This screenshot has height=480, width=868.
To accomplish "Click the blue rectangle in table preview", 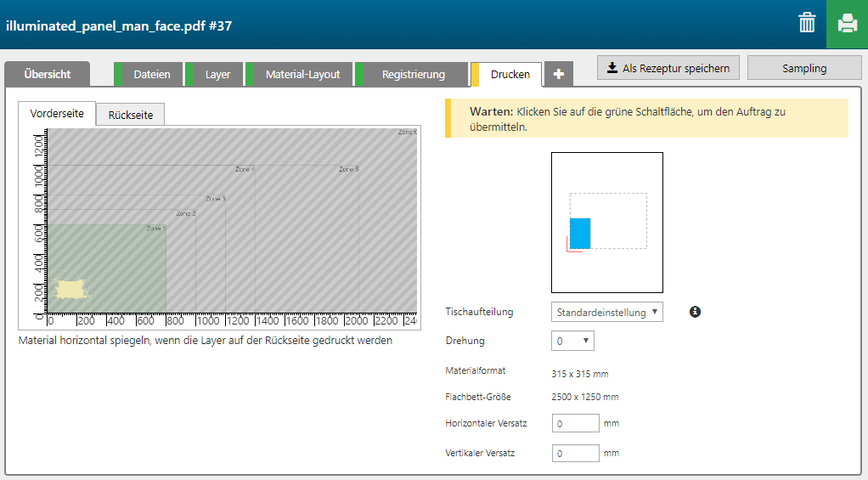I will (579, 233).
